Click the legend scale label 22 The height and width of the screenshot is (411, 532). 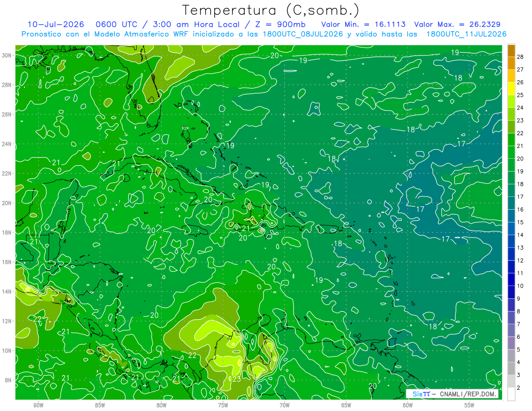pyautogui.click(x=520, y=133)
